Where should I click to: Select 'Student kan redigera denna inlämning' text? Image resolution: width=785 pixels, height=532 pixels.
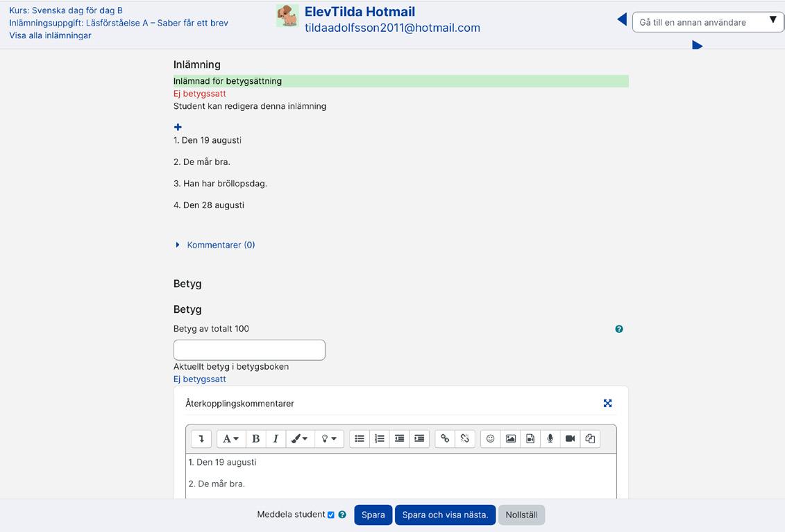[250, 106]
